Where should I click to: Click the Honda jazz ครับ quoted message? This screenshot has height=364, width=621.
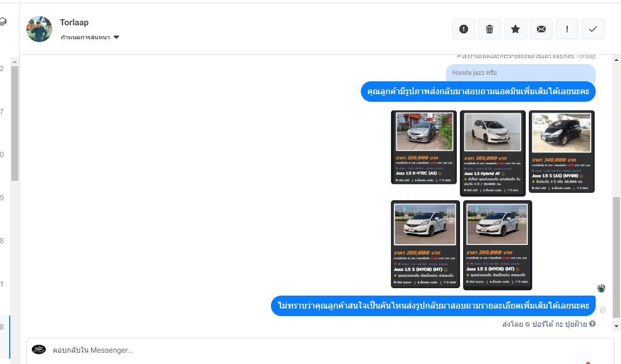(520, 73)
